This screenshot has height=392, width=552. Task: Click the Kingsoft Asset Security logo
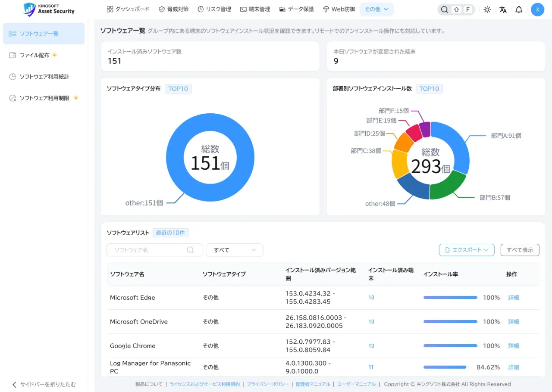click(49, 9)
